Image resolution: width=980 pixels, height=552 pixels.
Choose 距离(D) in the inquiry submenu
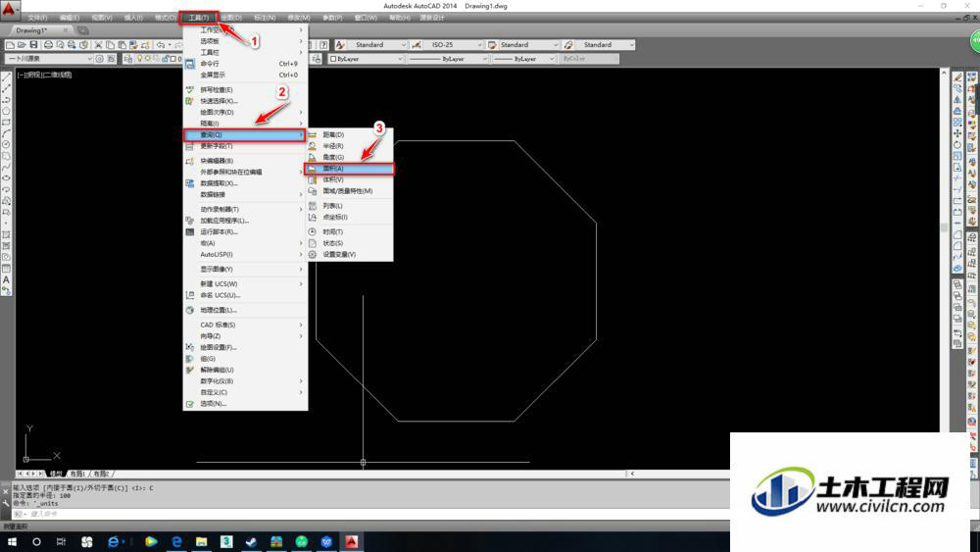click(350, 135)
